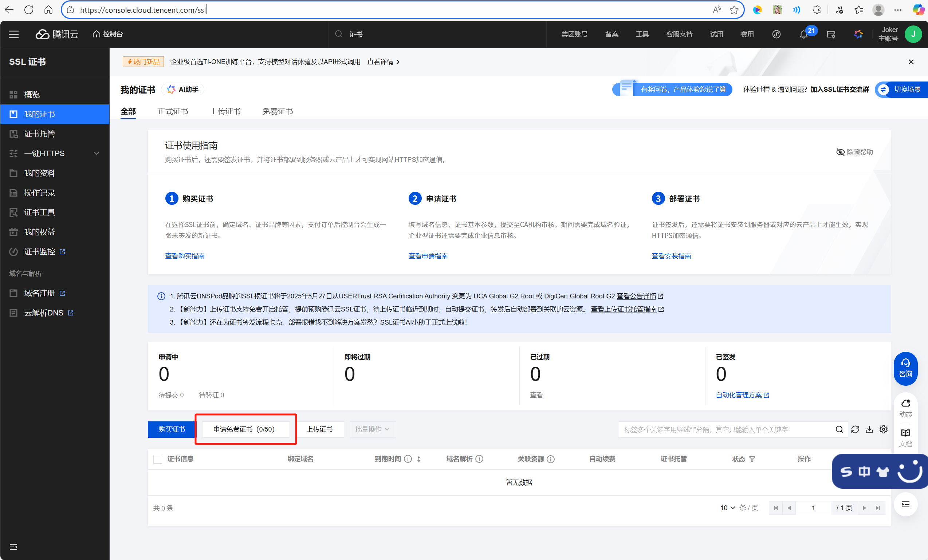Open 批量操作 dropdown
Viewport: 928px width, 560px height.
coord(372,429)
